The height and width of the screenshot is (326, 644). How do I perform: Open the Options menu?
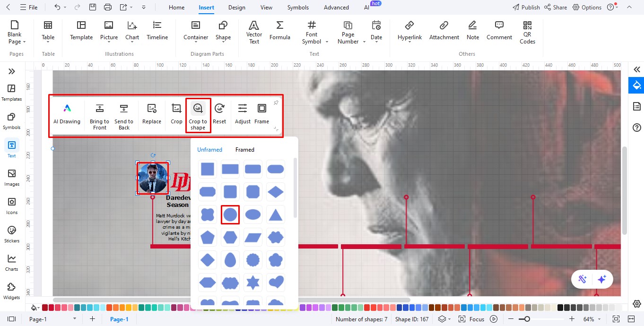tap(587, 8)
